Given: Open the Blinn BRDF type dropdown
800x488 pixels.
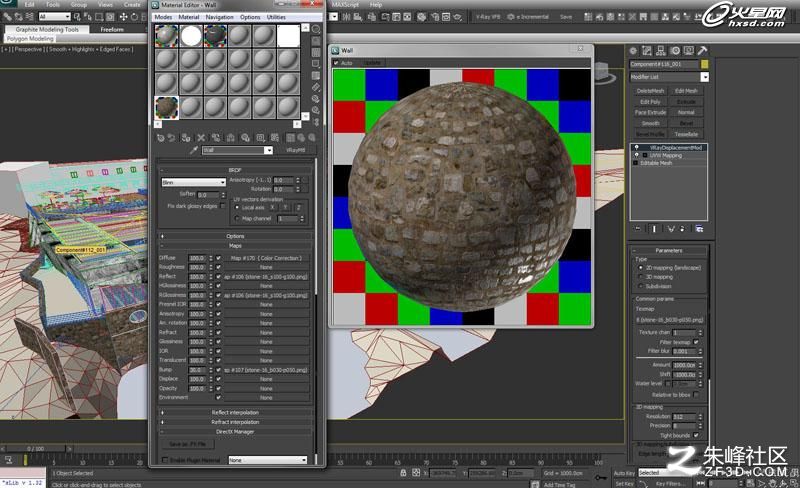Looking at the screenshot, I should pos(193,182).
